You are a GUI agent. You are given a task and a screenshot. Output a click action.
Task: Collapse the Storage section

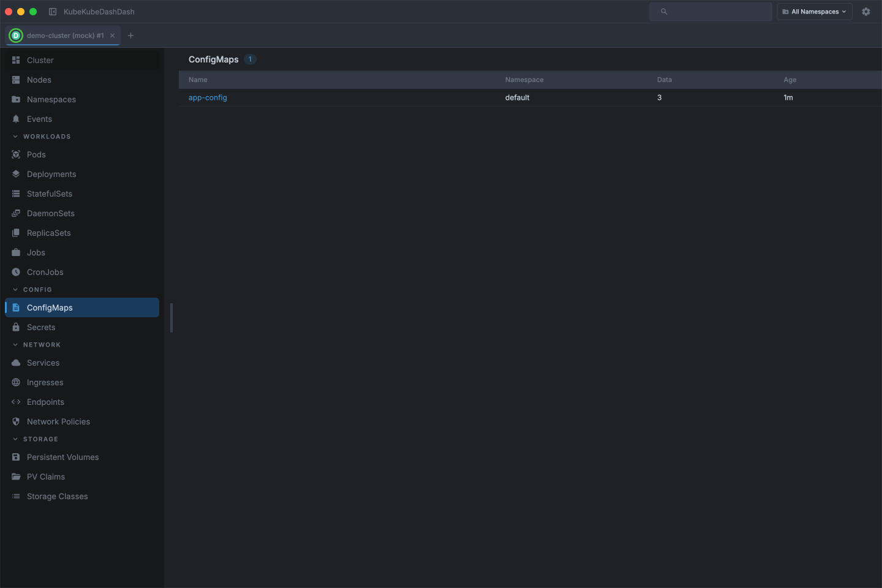click(x=35, y=439)
